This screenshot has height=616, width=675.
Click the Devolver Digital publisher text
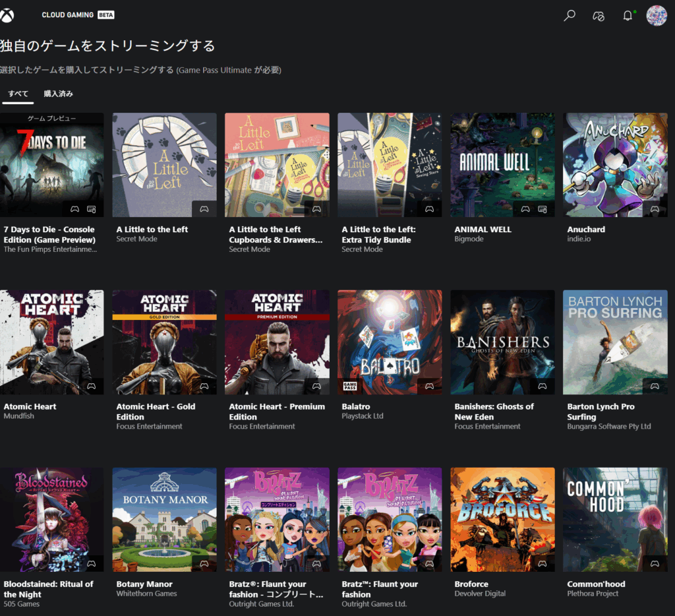point(480,594)
